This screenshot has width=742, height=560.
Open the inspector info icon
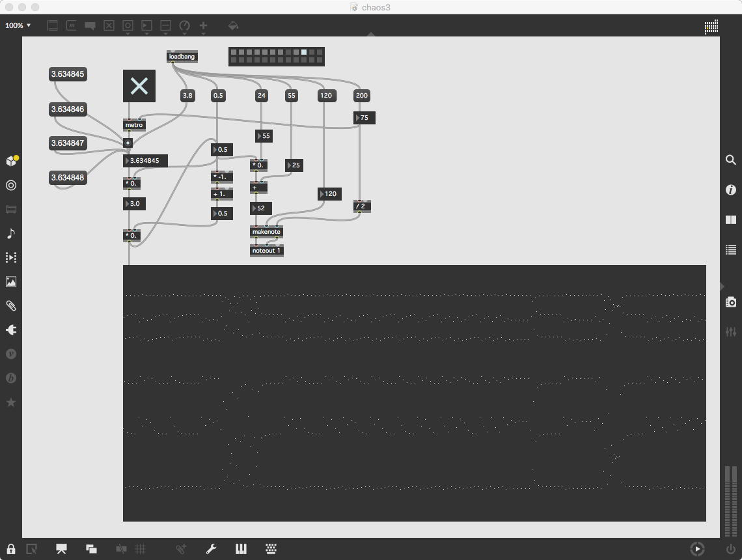coord(731,190)
